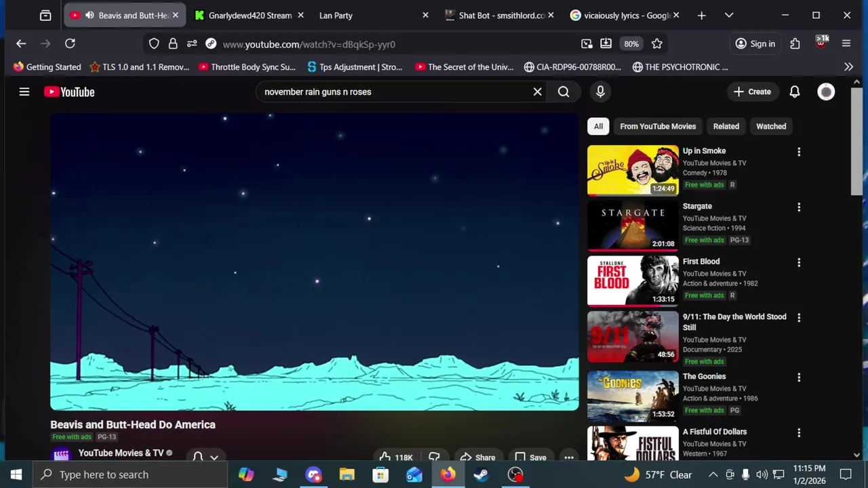Open THE PSYCHOTRONIC bookmark
868x488 pixels.
coord(680,66)
